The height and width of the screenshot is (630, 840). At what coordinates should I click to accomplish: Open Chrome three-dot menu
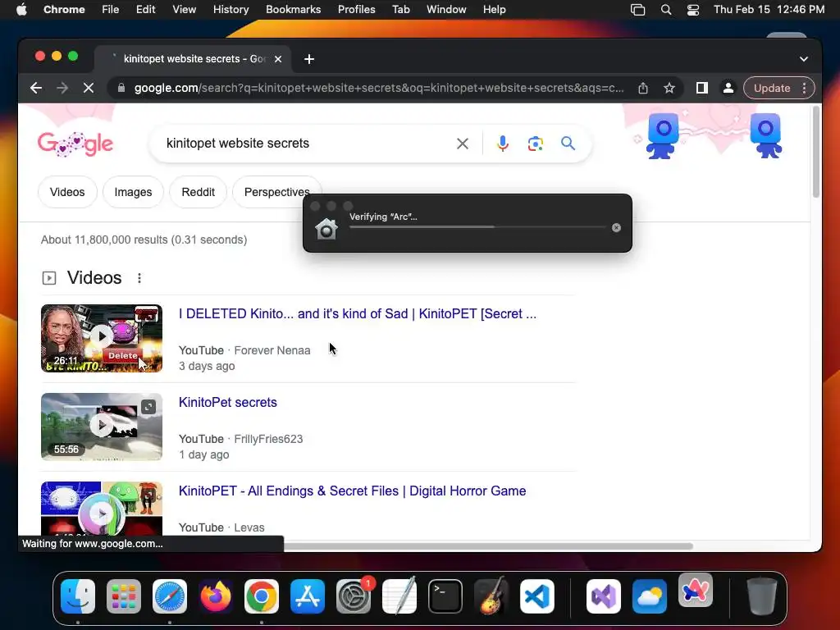[804, 88]
